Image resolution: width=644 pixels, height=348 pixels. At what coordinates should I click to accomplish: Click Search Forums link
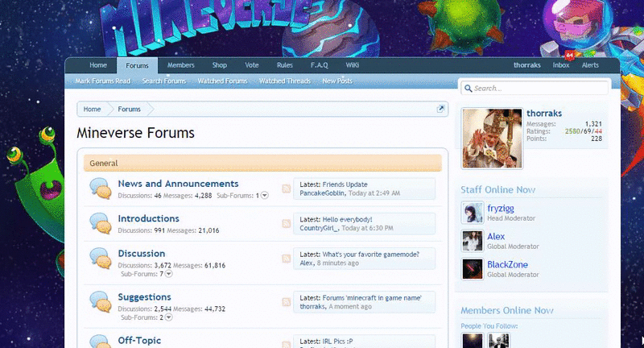164,81
